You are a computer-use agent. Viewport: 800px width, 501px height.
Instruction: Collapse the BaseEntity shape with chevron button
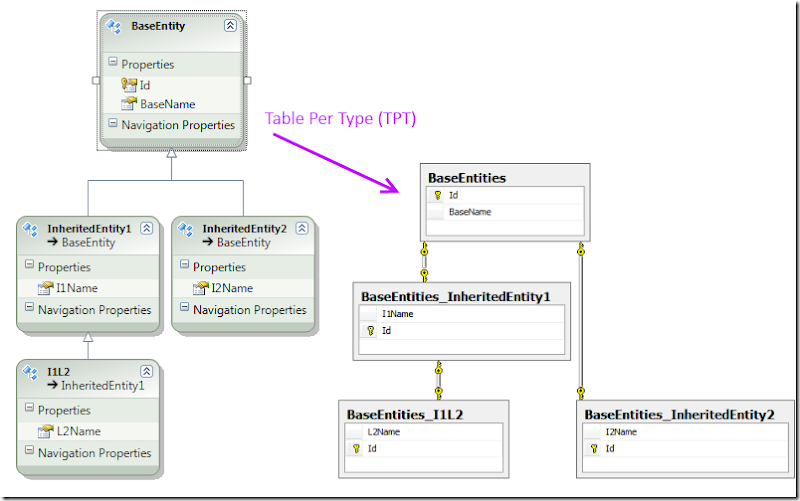tap(231, 26)
